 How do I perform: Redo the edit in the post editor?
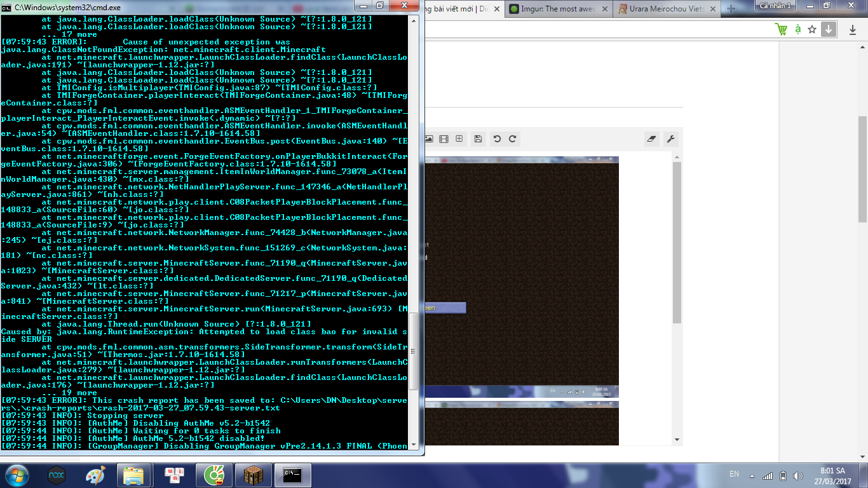(x=512, y=139)
